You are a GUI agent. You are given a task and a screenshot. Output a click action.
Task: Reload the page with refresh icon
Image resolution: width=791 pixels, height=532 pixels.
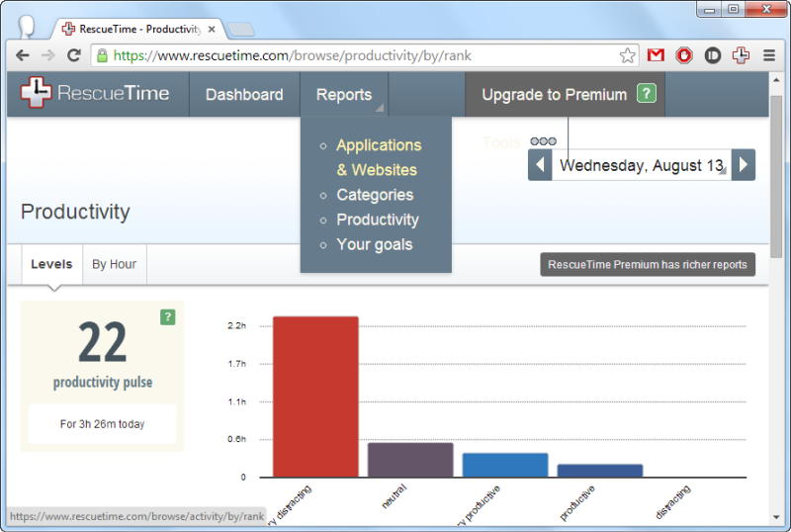(x=73, y=55)
